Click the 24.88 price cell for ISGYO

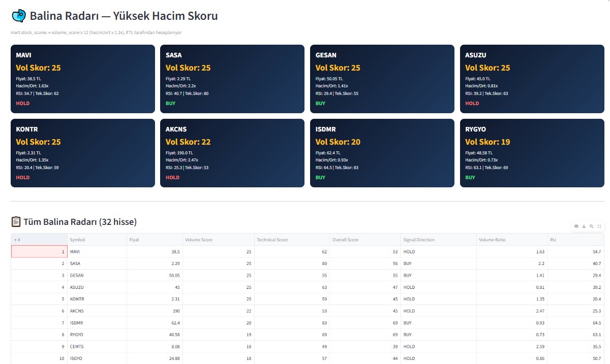point(155,358)
